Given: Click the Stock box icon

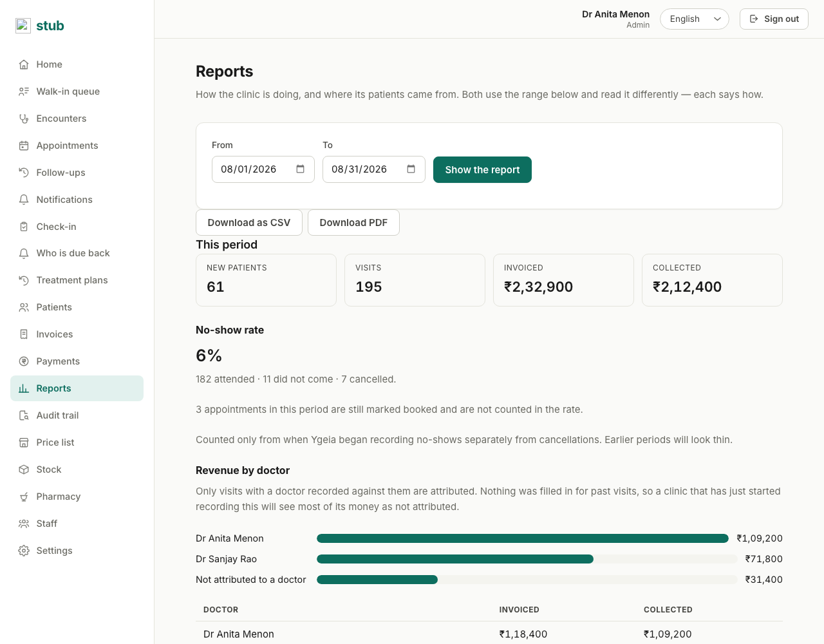Looking at the screenshot, I should pos(24,469).
